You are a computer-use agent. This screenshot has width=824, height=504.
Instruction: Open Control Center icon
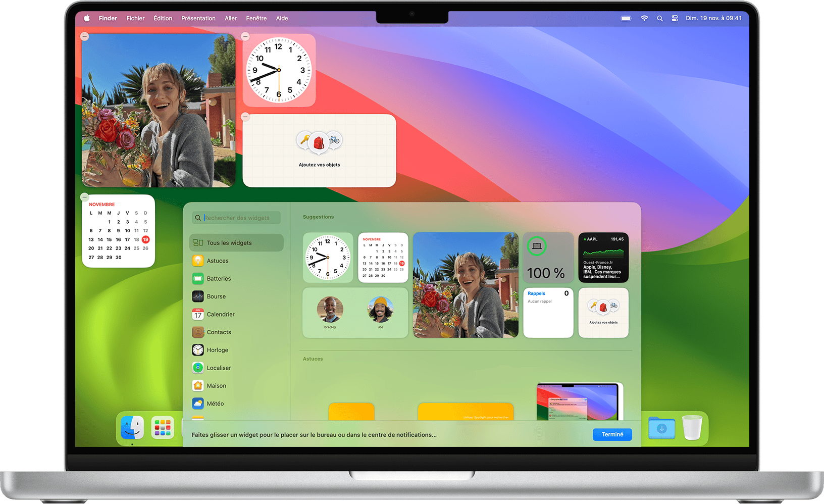[675, 18]
